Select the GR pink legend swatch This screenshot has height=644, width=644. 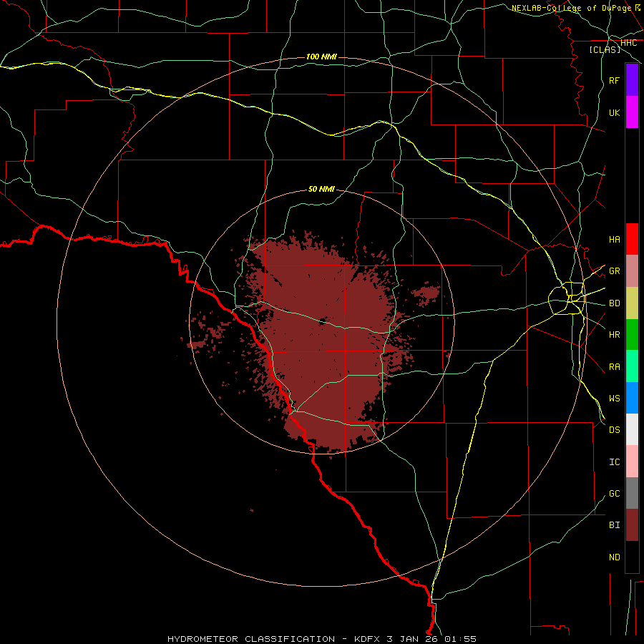pyautogui.click(x=632, y=270)
